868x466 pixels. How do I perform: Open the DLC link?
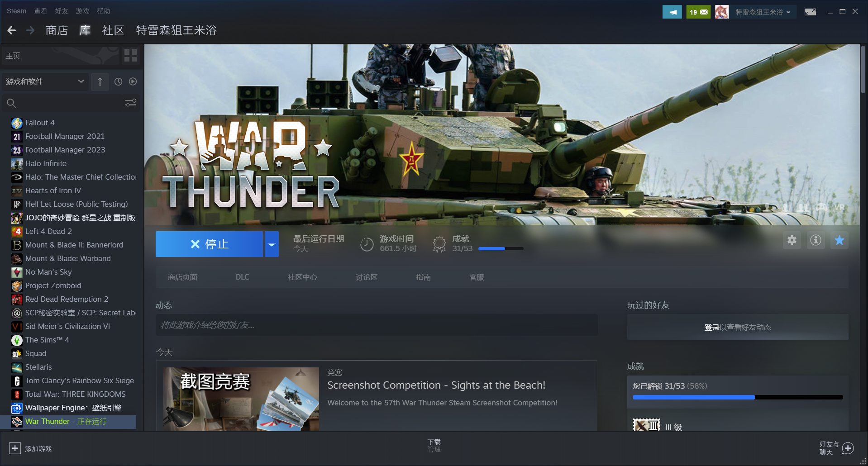(243, 277)
